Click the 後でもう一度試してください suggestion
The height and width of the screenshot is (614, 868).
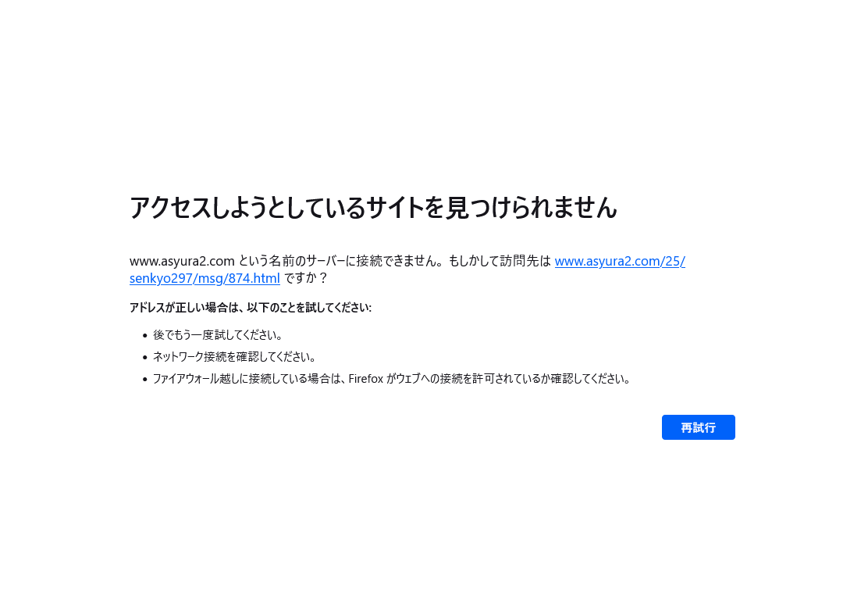click(218, 334)
